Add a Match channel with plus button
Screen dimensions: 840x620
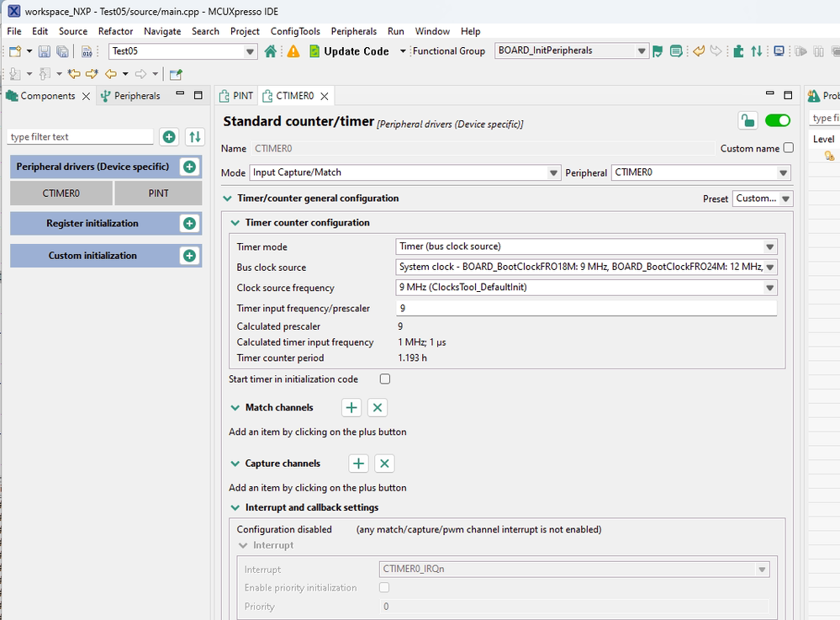(351, 408)
